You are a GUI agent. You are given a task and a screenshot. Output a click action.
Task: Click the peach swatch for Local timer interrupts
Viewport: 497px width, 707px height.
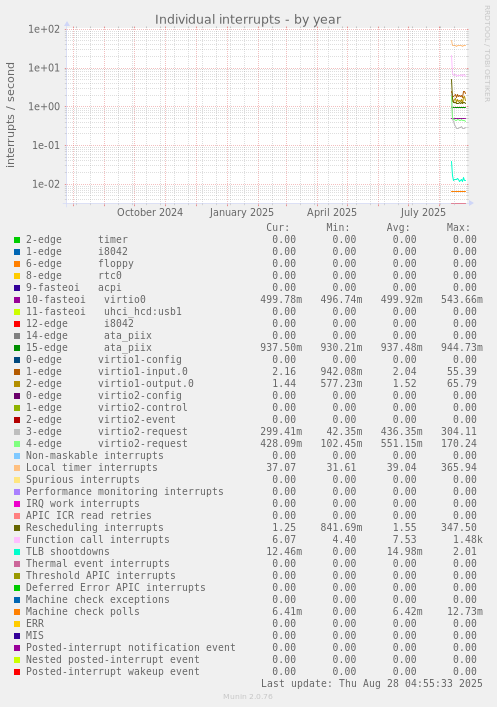click(17, 468)
